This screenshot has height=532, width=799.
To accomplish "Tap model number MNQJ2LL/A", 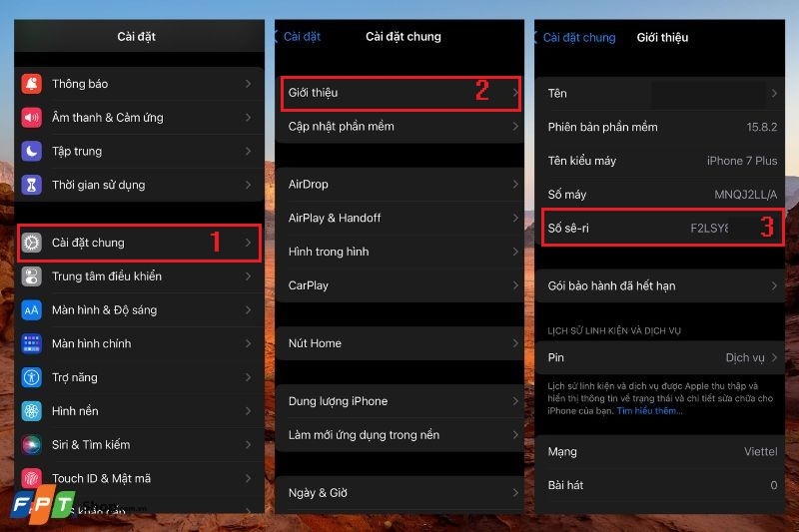I will click(745, 195).
